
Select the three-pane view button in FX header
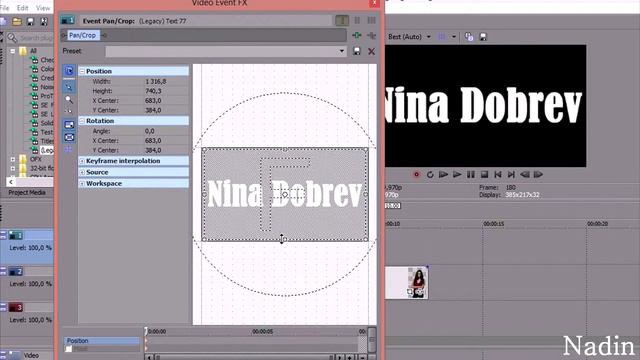[371, 20]
